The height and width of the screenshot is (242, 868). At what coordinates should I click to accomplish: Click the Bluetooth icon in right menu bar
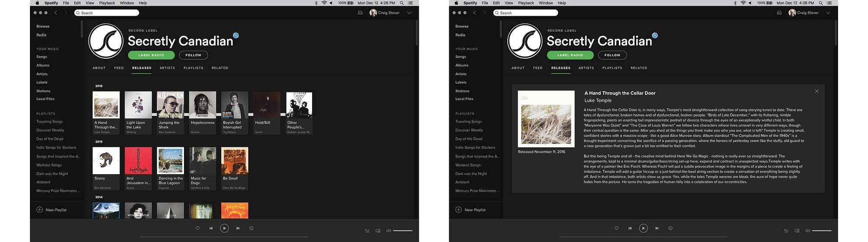tap(735, 3)
